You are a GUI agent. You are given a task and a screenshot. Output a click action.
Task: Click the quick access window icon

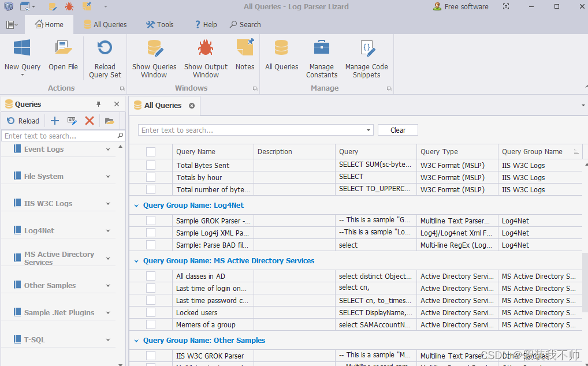[25, 6]
